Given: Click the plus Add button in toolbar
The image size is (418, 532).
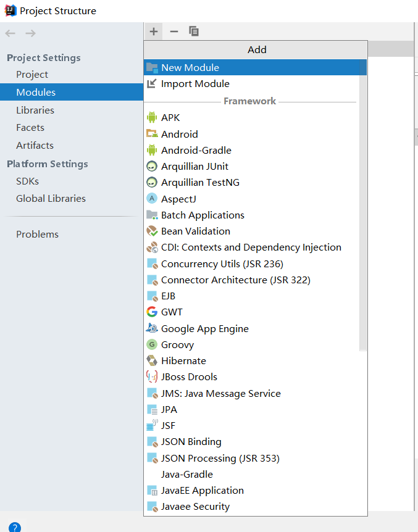Looking at the screenshot, I should tap(154, 31).
